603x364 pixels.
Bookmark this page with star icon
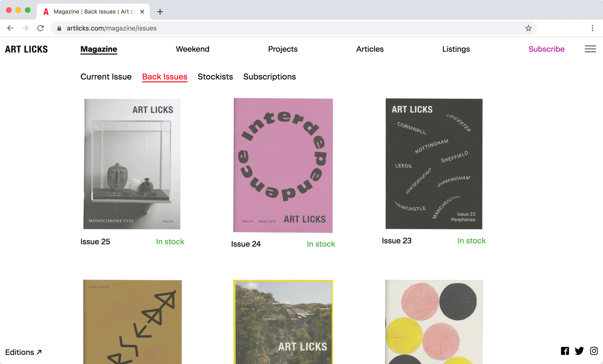[528, 28]
